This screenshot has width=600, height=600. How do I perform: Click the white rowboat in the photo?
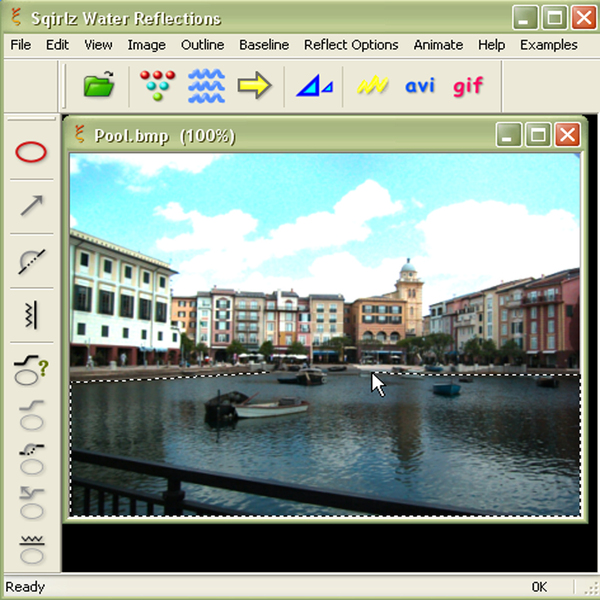pos(271,409)
